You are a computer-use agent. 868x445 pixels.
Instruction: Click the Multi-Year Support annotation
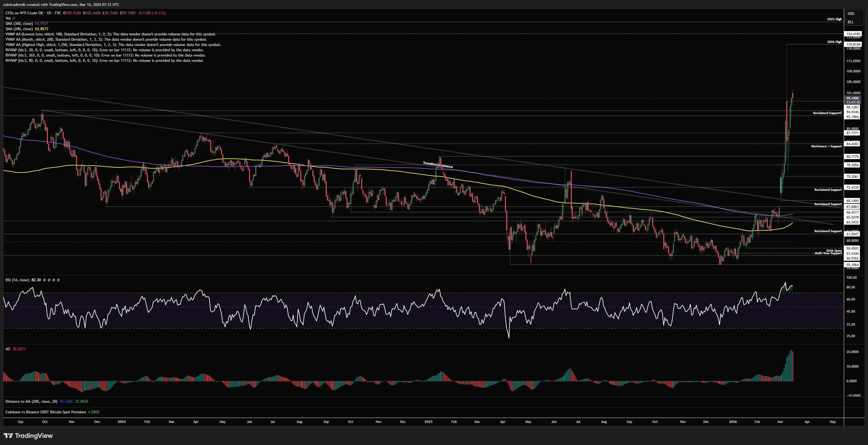click(828, 253)
